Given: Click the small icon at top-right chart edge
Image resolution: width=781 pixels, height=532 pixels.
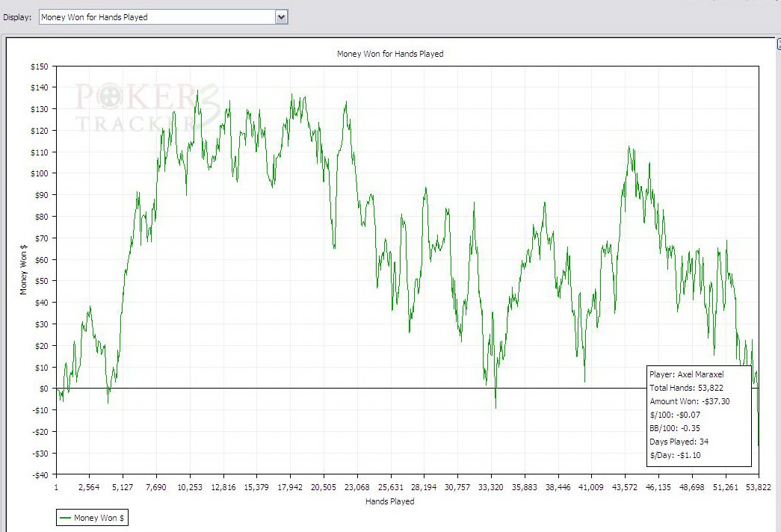Looking at the screenshot, I should coord(778,45).
